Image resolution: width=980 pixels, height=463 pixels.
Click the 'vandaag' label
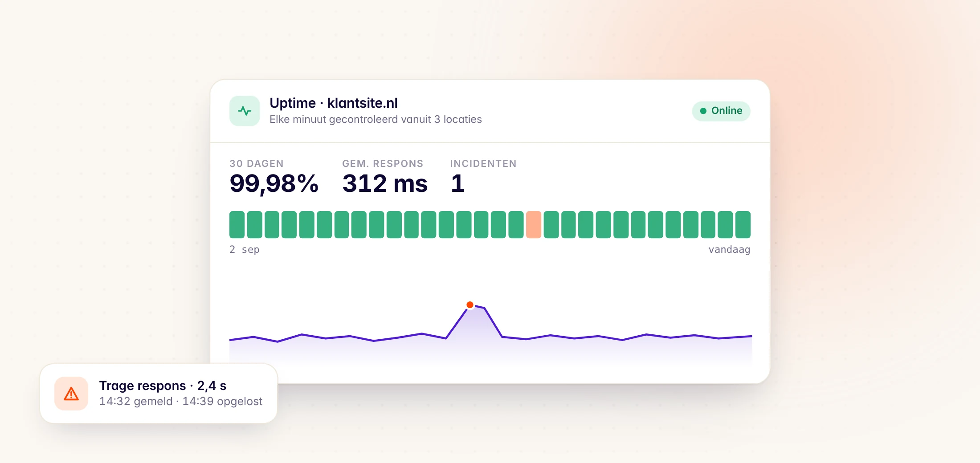click(x=729, y=250)
